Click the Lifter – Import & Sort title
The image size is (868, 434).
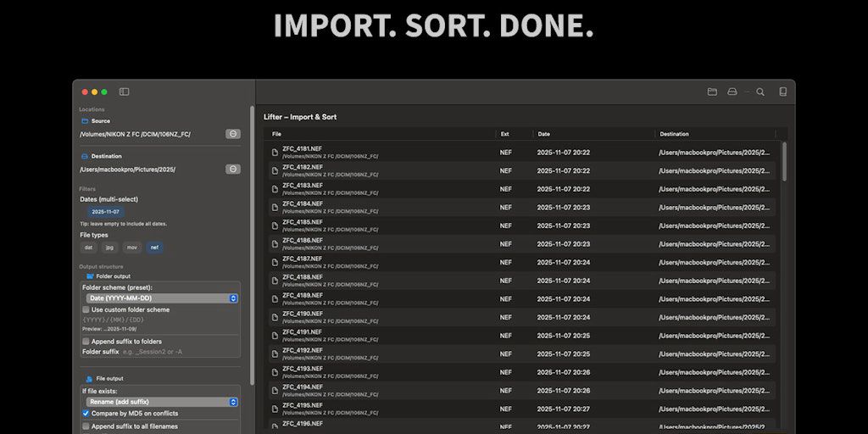[300, 117]
